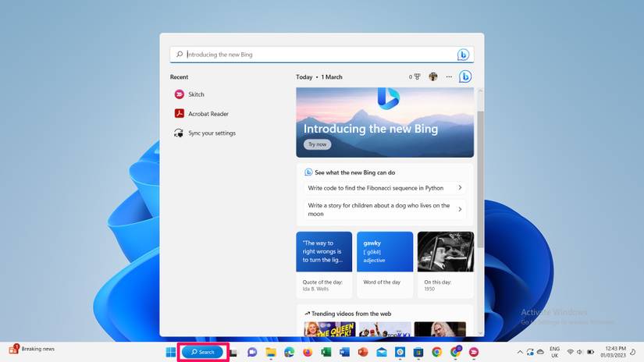This screenshot has width=644, height=362.
Task: Open On this day 1950 card
Action: coord(446,264)
